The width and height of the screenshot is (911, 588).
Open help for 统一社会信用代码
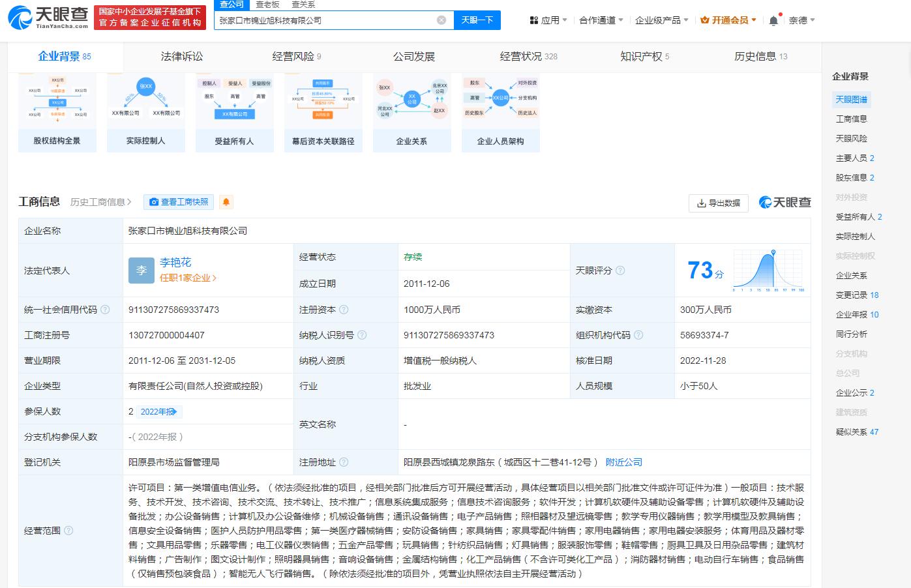[106, 310]
